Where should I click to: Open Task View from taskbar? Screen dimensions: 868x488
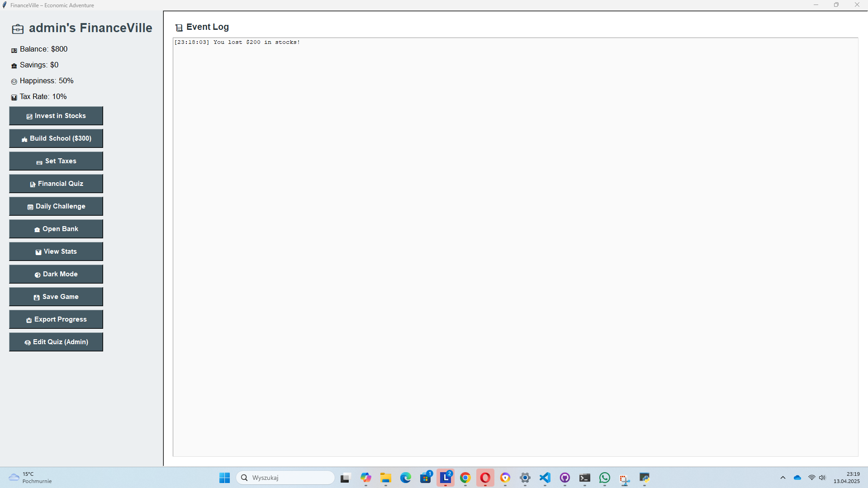click(x=346, y=478)
